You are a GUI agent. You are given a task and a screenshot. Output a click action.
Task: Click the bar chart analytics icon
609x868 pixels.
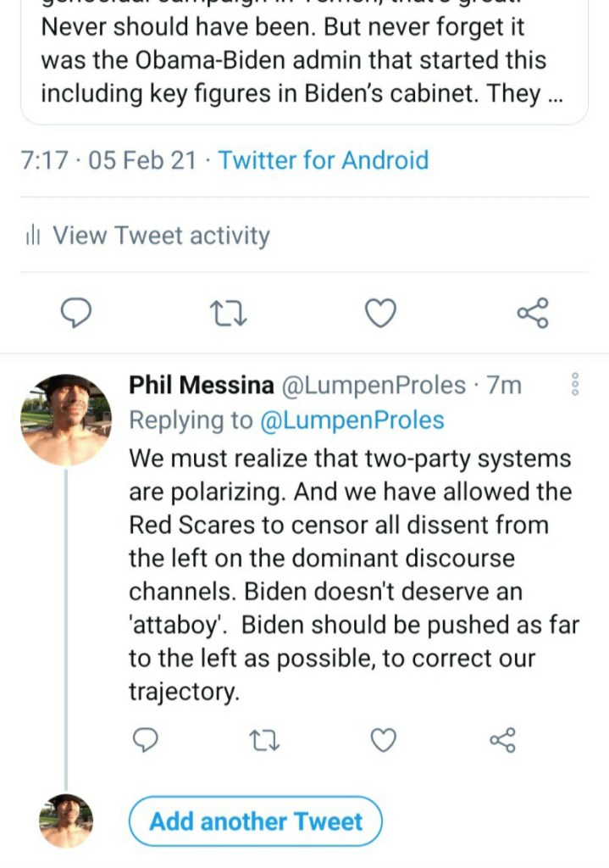point(34,236)
